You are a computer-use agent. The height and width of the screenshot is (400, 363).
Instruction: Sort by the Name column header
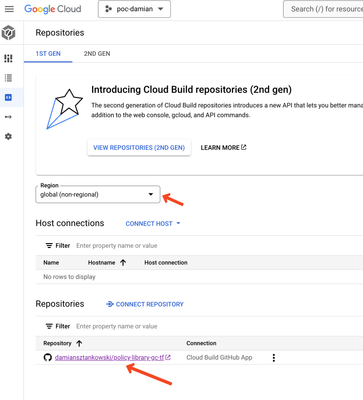click(x=51, y=263)
